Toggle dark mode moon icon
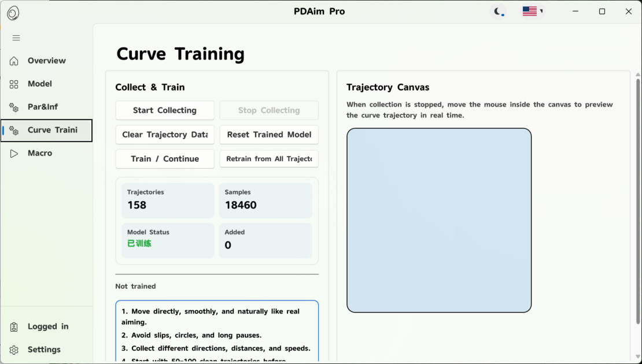This screenshot has height=364, width=642. click(x=499, y=12)
